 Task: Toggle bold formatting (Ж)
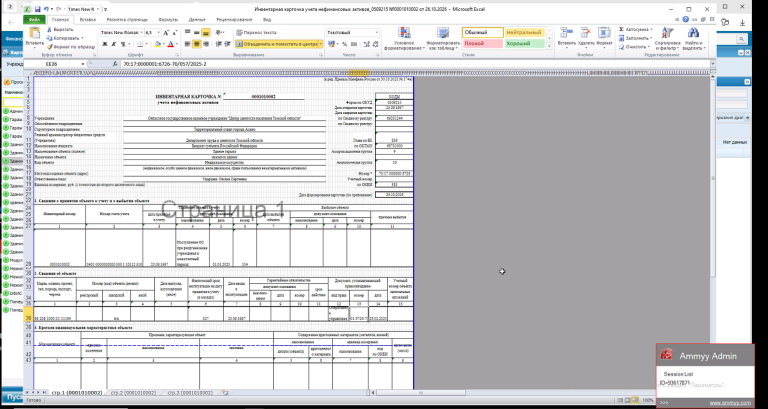(x=105, y=44)
